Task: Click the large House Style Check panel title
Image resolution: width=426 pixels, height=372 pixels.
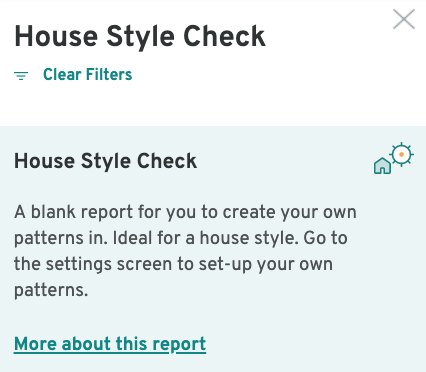Action: pyautogui.click(x=140, y=37)
